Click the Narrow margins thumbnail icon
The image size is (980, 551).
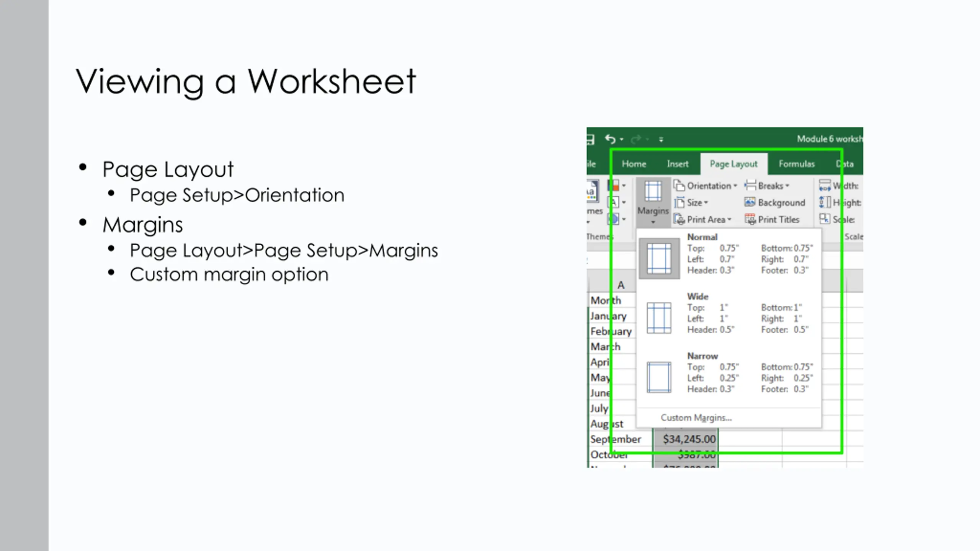click(x=659, y=377)
